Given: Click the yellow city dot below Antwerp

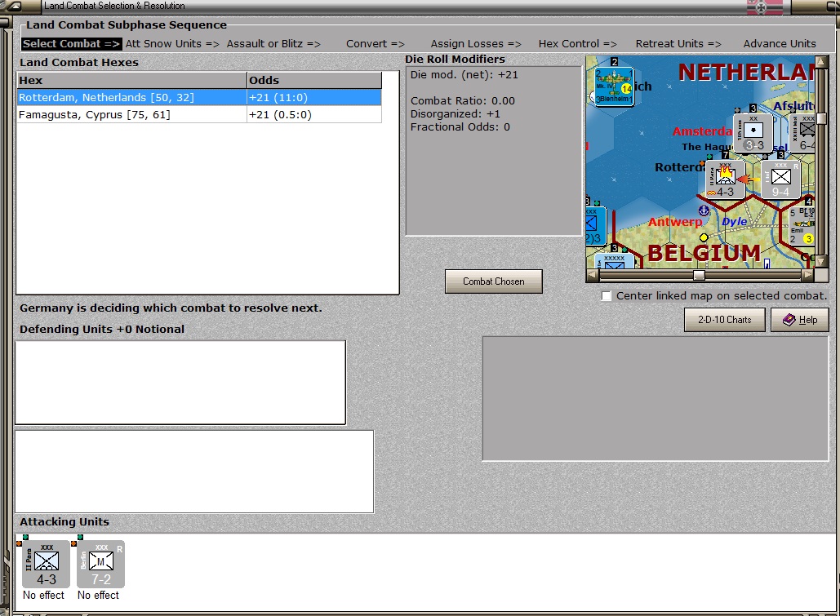Looking at the screenshot, I should [x=704, y=237].
